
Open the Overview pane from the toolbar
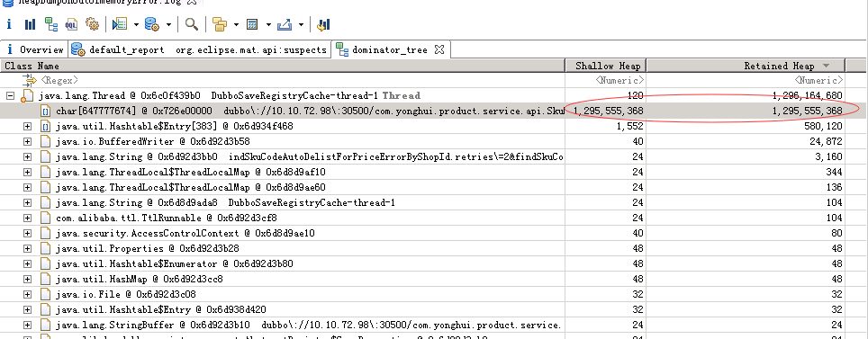click(8, 24)
